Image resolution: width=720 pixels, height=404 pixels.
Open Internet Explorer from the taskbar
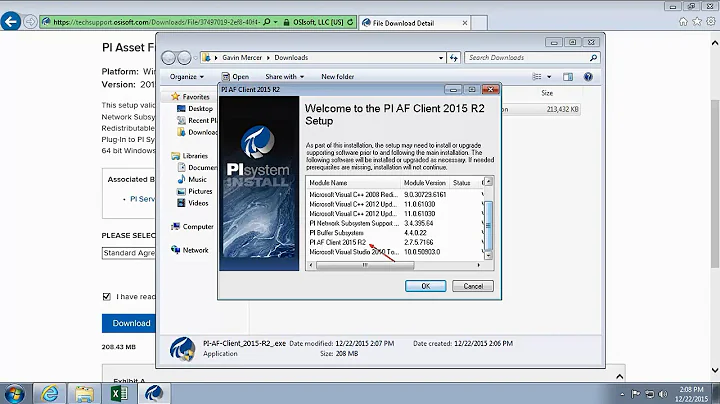[50, 394]
